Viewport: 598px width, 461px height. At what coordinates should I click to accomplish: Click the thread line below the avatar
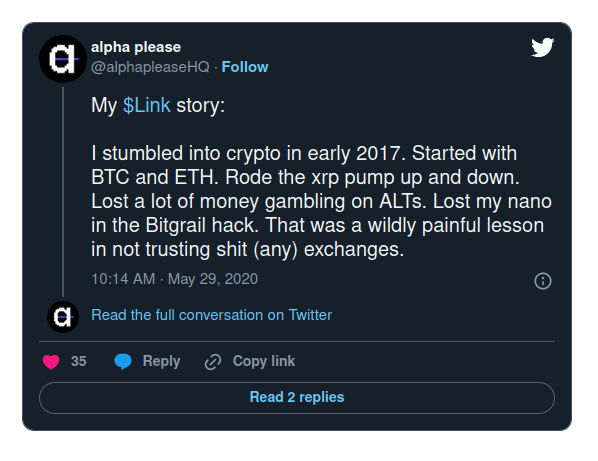click(x=63, y=192)
